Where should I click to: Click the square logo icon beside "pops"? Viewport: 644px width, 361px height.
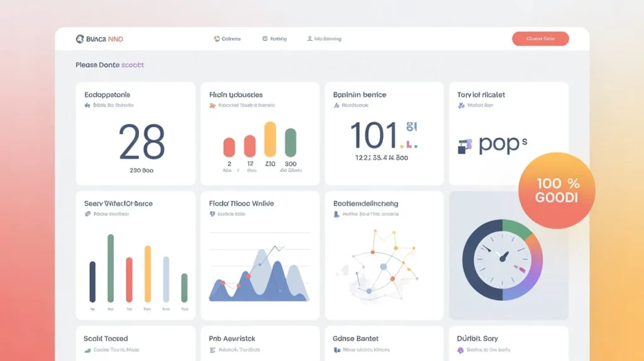(464, 146)
